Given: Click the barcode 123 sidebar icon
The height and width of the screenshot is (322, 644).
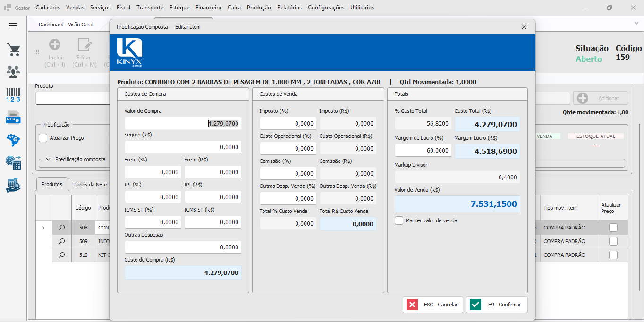Looking at the screenshot, I should (13, 94).
